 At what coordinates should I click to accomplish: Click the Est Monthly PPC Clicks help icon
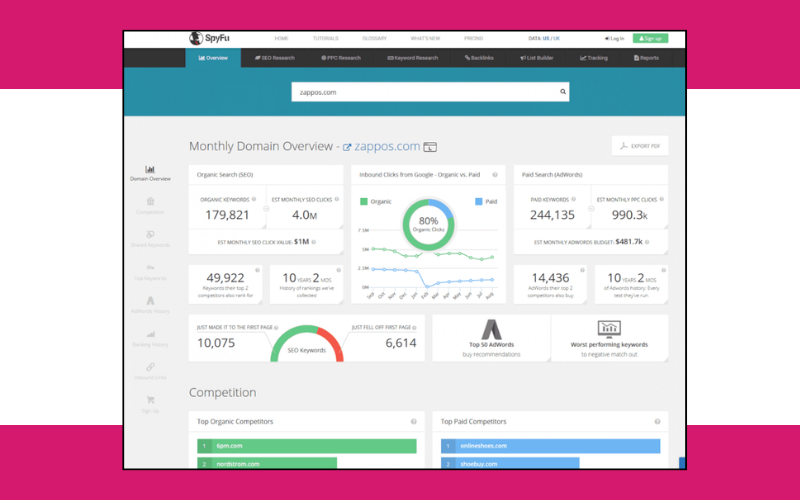[x=662, y=199]
